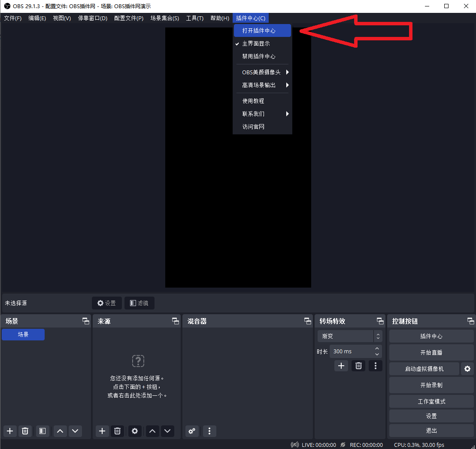
Task: Open the mixer options kebab menu icon
Action: point(209,431)
